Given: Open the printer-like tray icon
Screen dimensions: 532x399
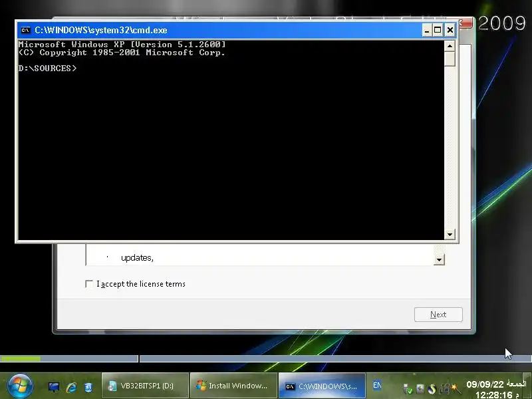Looking at the screenshot, I should tap(444, 389).
